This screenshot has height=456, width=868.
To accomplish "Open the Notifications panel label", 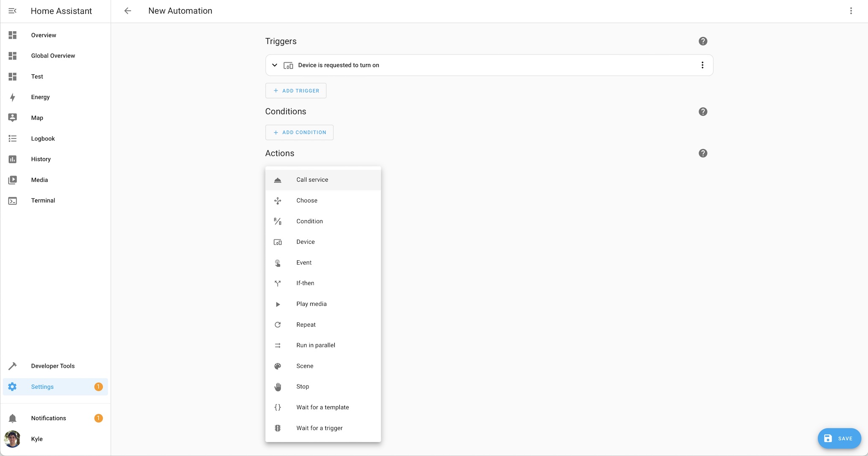I will (49, 418).
